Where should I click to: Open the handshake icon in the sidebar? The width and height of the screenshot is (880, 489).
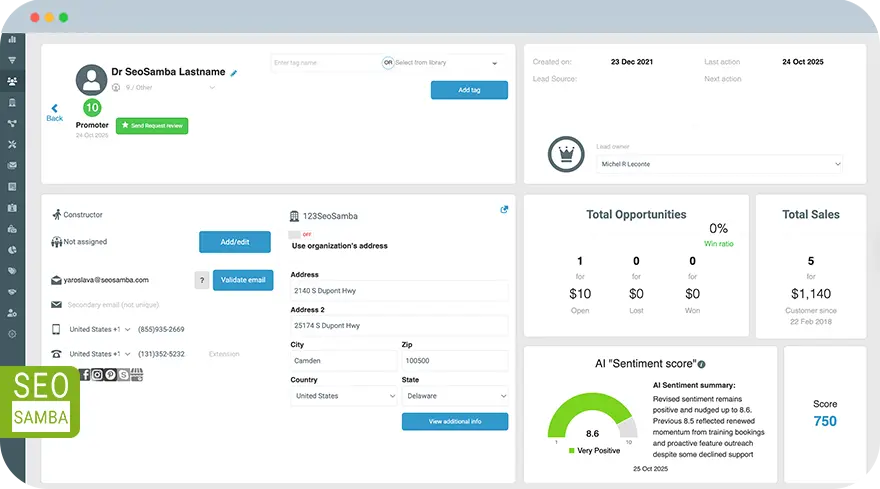12,292
